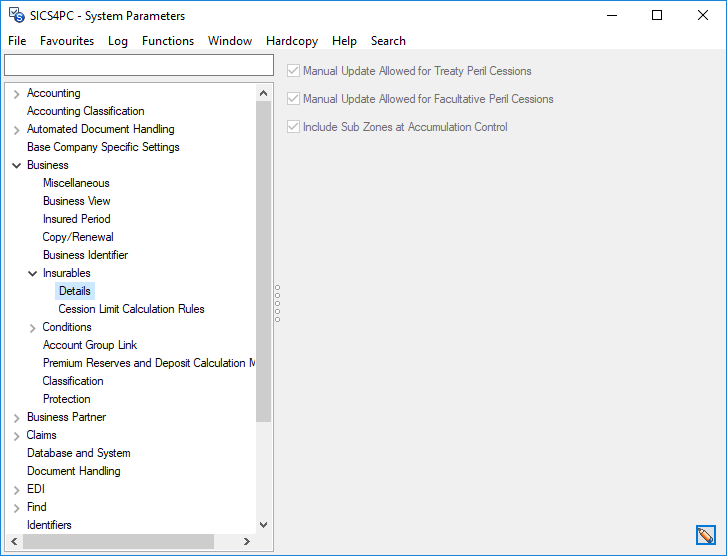Click horizontal scrollbar right arrow
727x556 pixels.
pyautogui.click(x=247, y=541)
